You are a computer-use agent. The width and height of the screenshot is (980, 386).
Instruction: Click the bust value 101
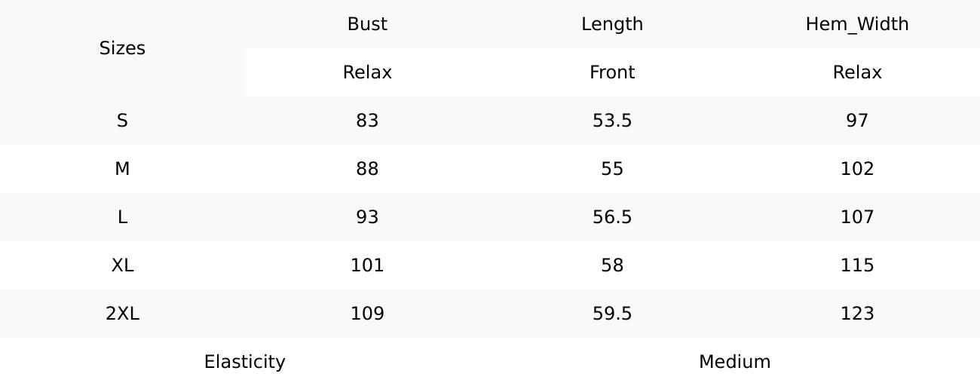(x=367, y=265)
